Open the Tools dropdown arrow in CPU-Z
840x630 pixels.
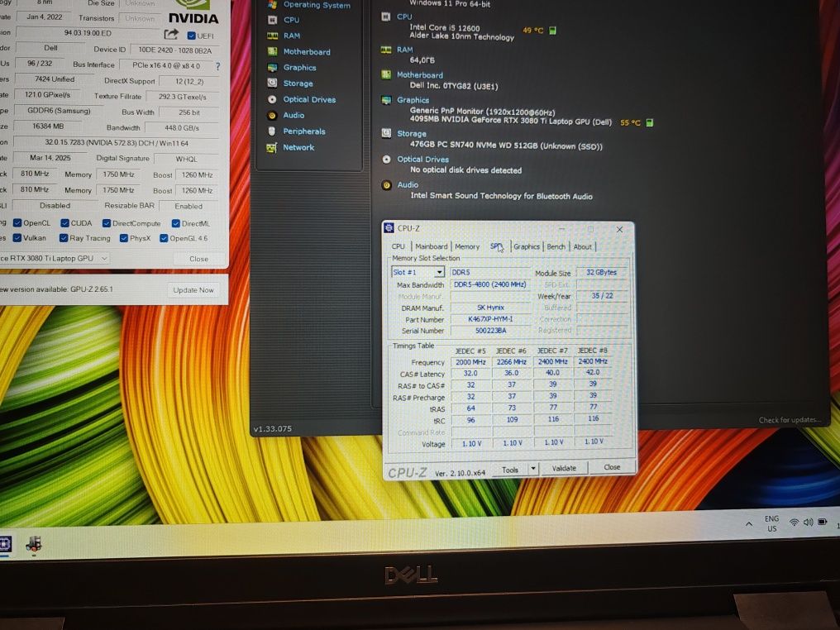(533, 469)
